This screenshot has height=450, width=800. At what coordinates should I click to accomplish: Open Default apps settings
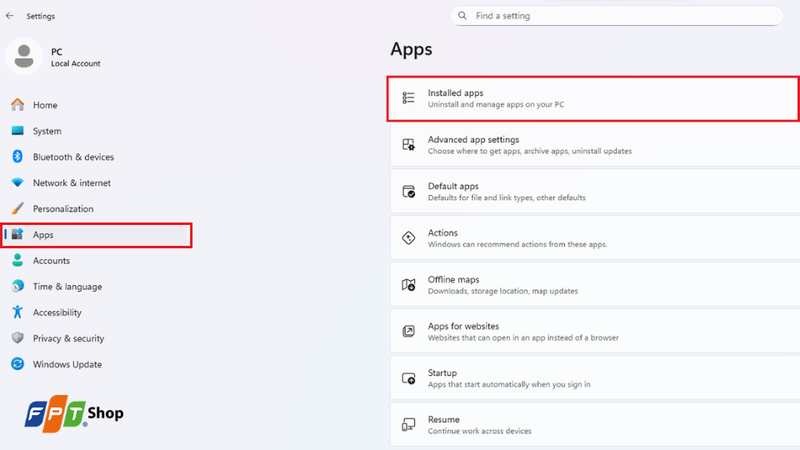(595, 191)
